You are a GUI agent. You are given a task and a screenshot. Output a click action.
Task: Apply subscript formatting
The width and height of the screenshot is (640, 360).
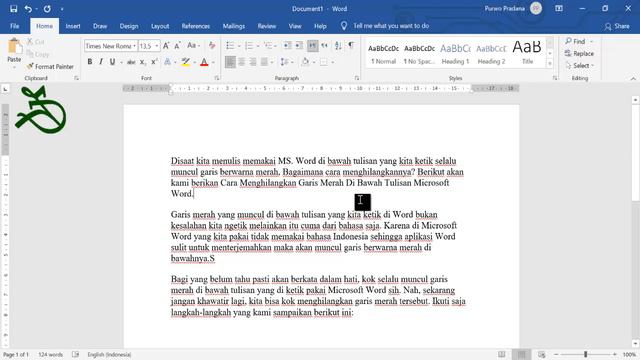tap(142, 62)
